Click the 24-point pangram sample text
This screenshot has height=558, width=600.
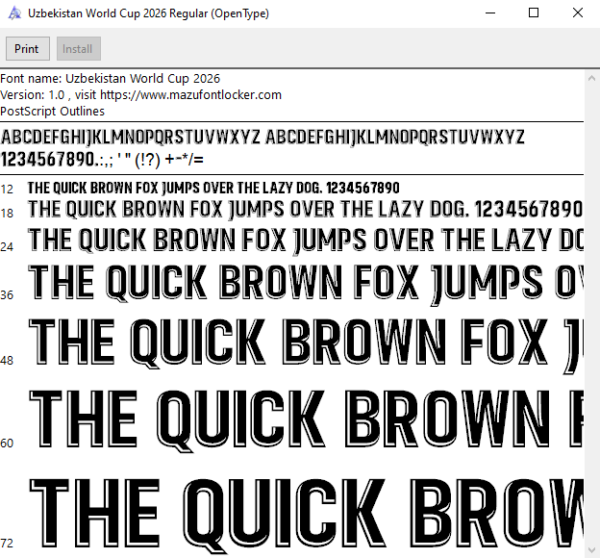305,240
